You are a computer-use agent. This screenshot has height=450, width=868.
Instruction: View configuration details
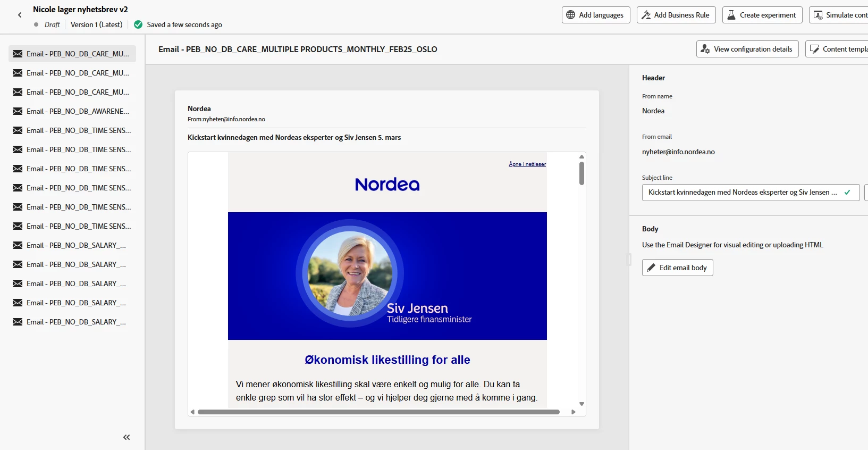[x=747, y=49]
